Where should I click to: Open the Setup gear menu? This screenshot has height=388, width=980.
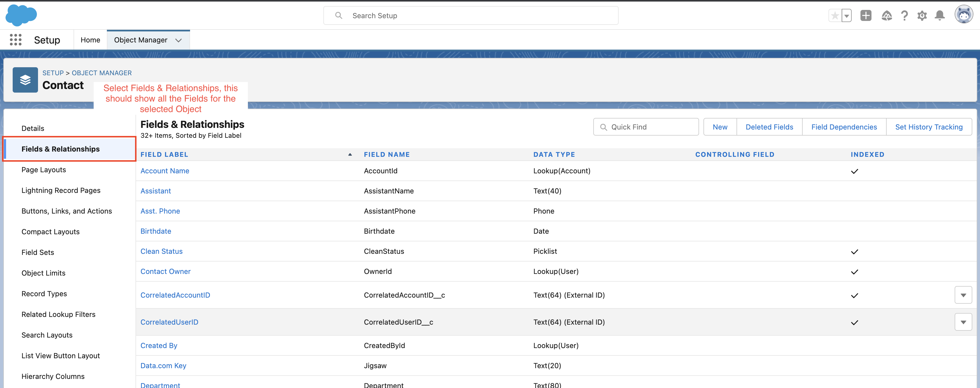click(x=922, y=16)
